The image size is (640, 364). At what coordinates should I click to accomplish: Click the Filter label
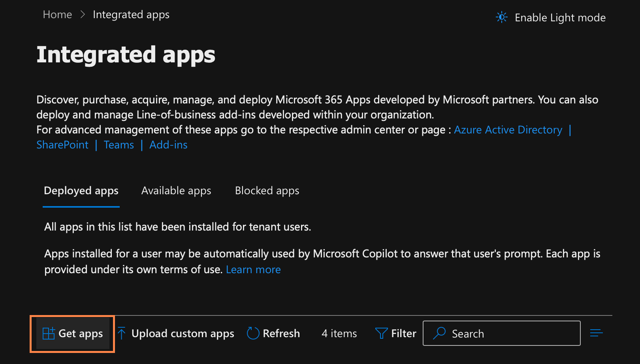click(x=404, y=334)
